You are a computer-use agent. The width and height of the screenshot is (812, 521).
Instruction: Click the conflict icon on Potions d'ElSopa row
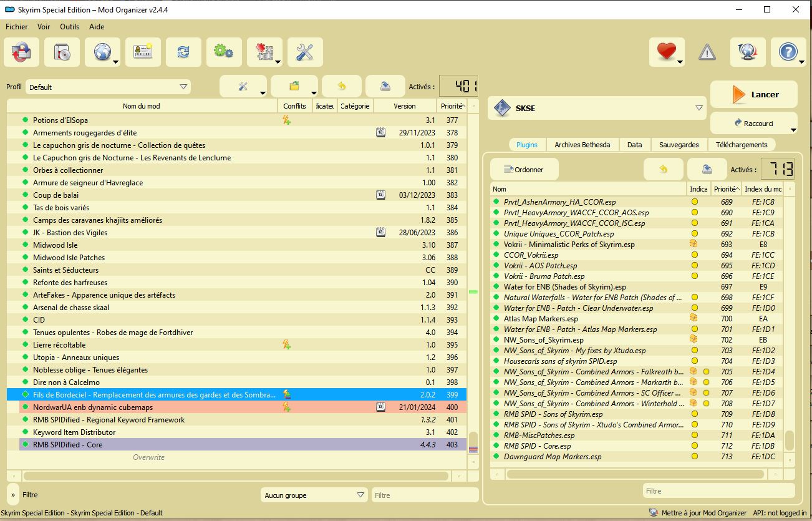(x=287, y=120)
